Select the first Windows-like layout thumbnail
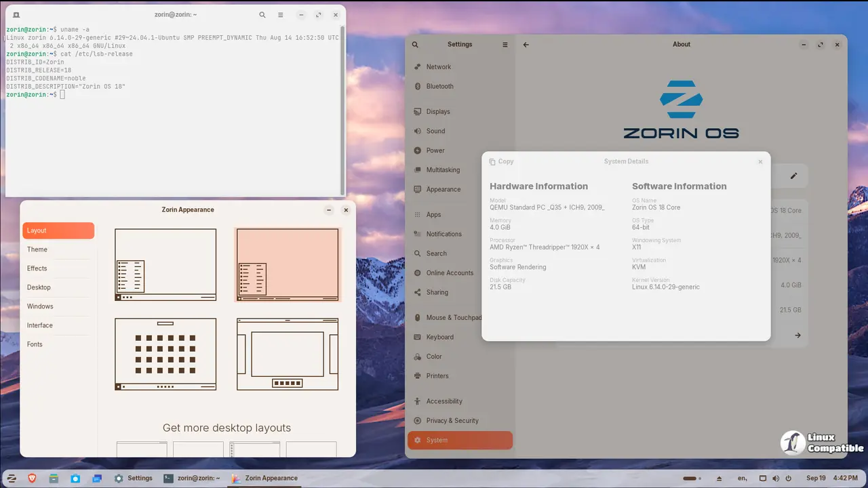Screen dimensions: 868x488 coord(165,264)
